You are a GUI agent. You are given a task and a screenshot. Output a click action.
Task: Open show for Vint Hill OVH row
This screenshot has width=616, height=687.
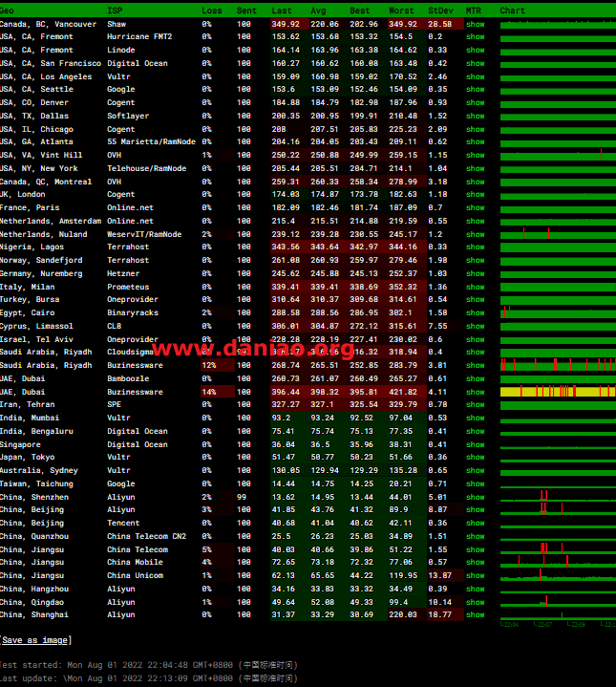click(475, 155)
